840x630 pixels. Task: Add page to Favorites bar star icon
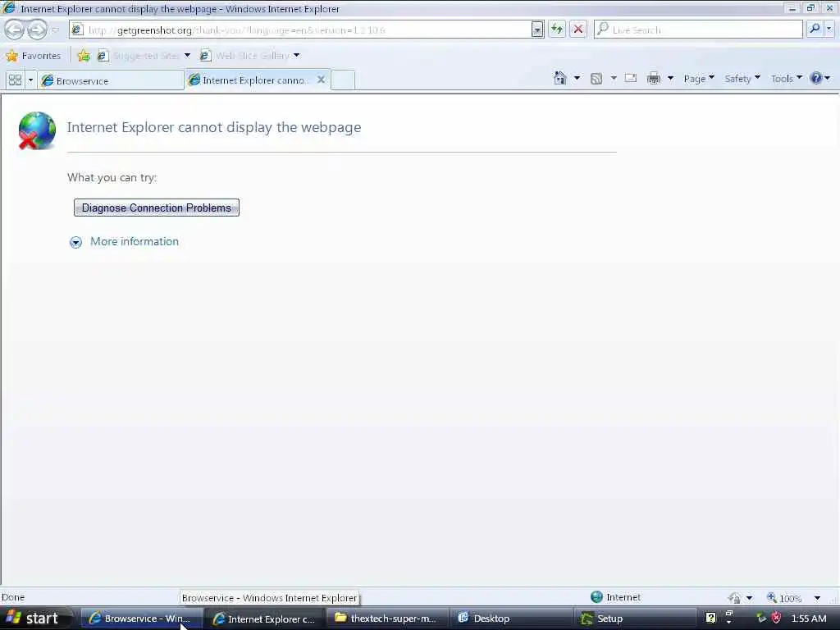(x=84, y=56)
